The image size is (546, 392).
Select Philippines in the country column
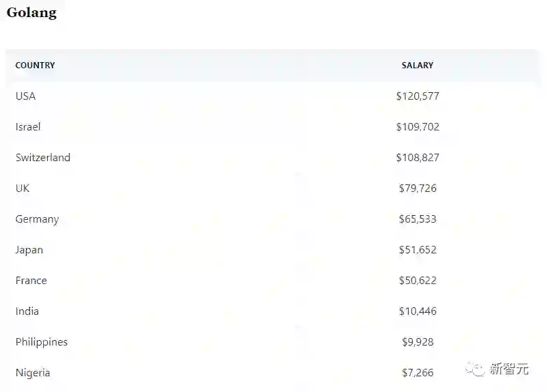[x=42, y=342]
